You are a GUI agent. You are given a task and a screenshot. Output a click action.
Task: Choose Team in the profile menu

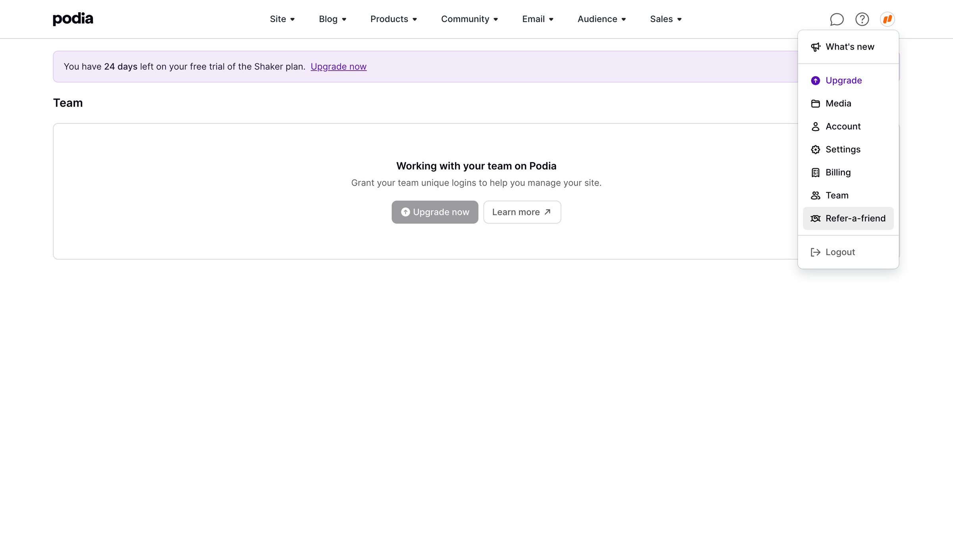pyautogui.click(x=848, y=196)
